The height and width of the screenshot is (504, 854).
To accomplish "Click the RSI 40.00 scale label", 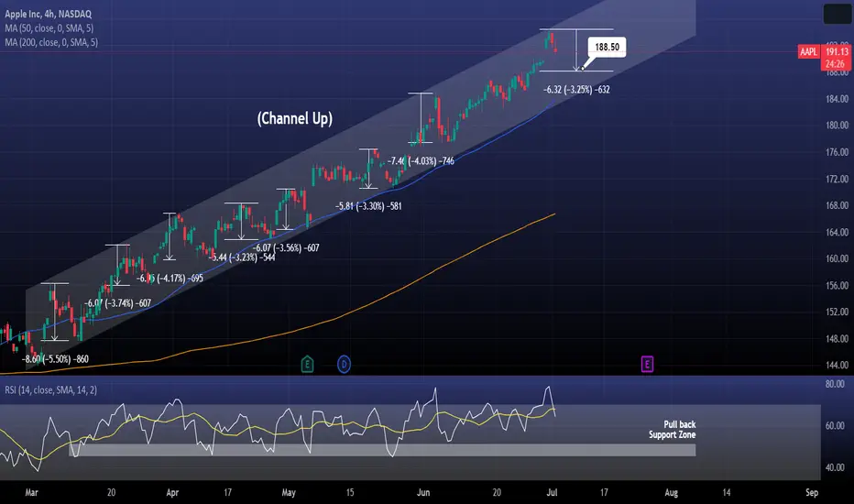I will (835, 467).
